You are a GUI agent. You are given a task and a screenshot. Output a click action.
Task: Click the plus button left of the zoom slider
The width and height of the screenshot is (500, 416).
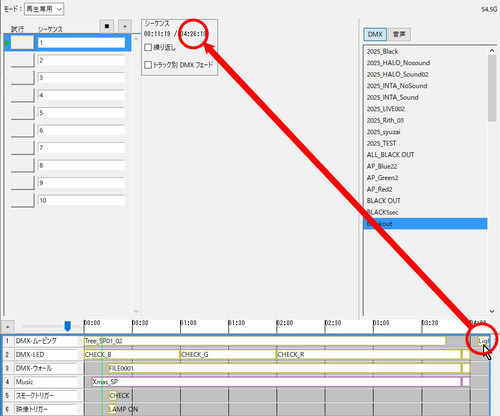(8, 327)
